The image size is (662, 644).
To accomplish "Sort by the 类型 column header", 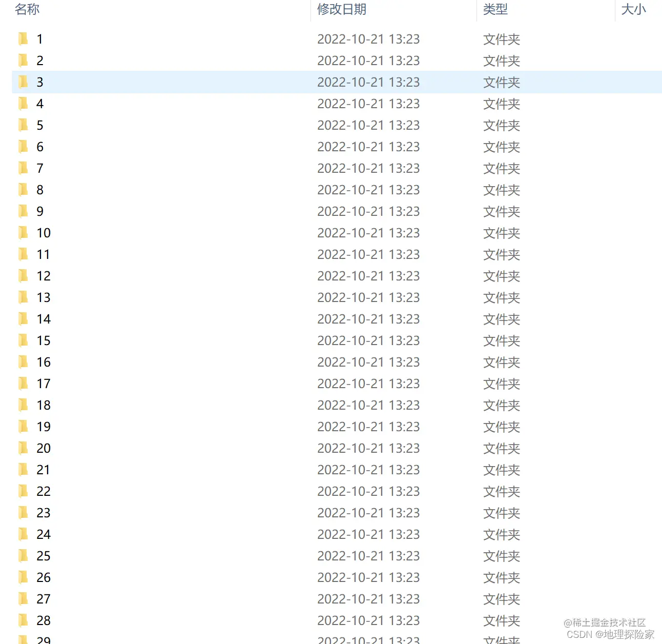I will (495, 9).
